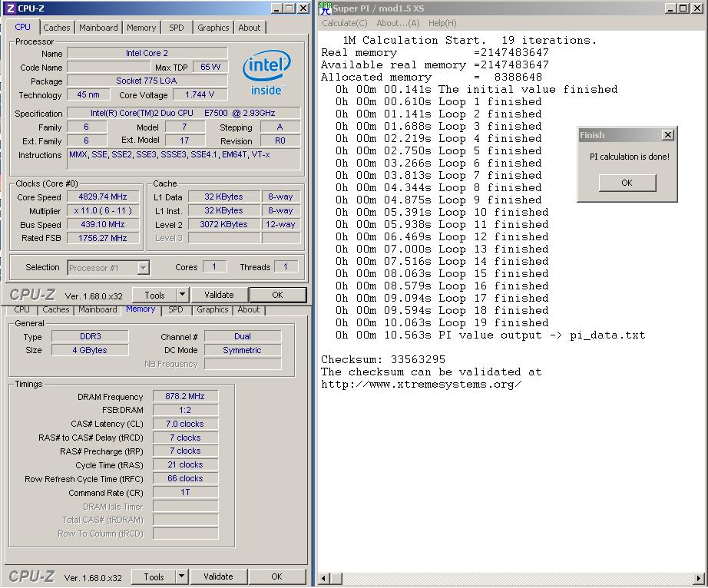Select CPU tab in upper CPU-Z window
This screenshot has width=708, height=588.
coord(22,27)
